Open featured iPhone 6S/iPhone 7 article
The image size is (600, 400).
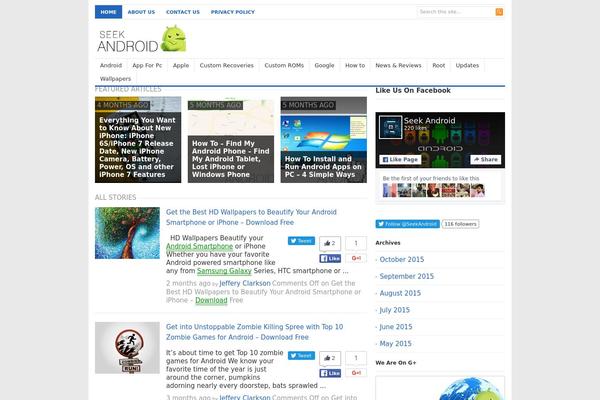(138, 140)
